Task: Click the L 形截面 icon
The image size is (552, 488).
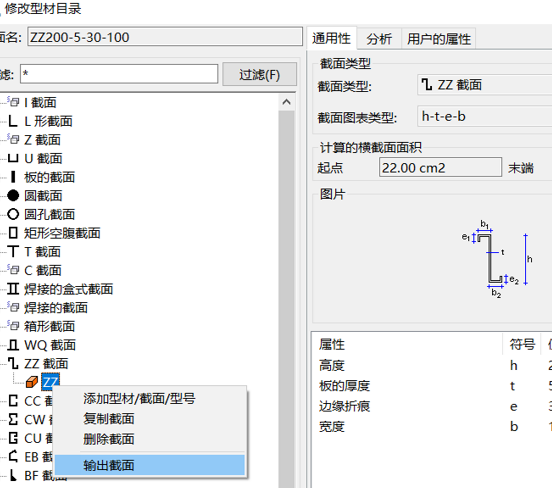Action: click(13, 121)
